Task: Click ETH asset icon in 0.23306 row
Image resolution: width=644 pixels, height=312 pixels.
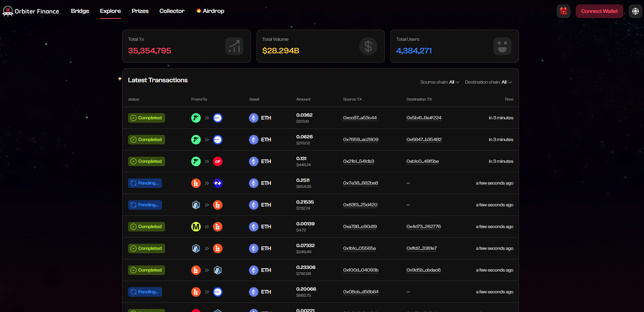Action: tap(254, 270)
